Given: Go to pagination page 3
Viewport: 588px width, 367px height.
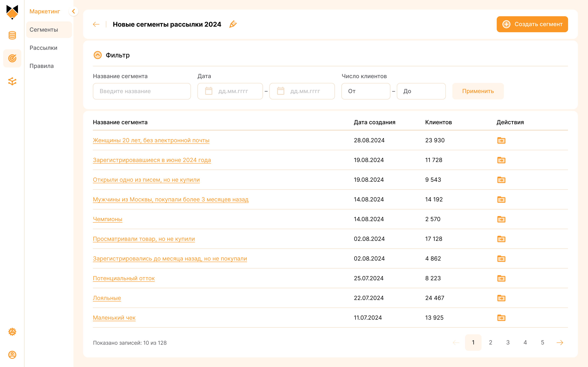Looking at the screenshot, I should 508,342.
